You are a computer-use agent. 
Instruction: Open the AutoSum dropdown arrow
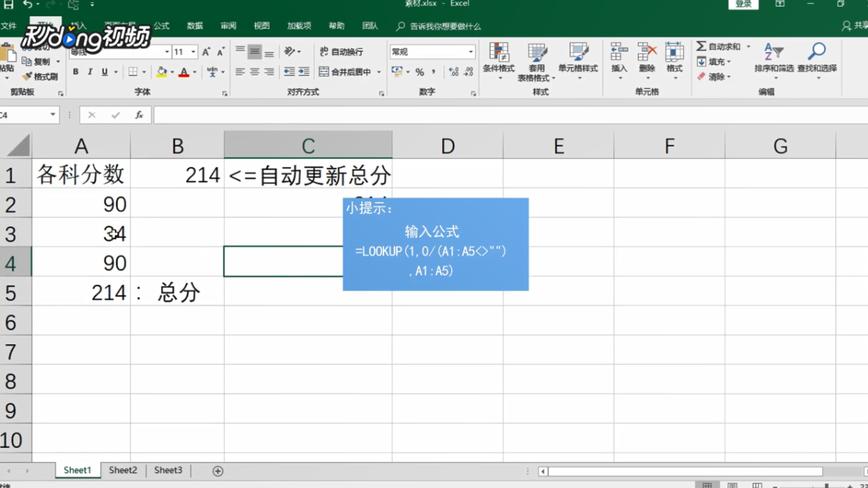pos(749,47)
